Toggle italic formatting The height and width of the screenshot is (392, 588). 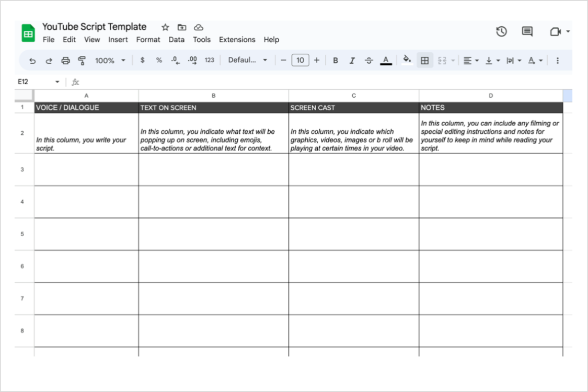(352, 61)
